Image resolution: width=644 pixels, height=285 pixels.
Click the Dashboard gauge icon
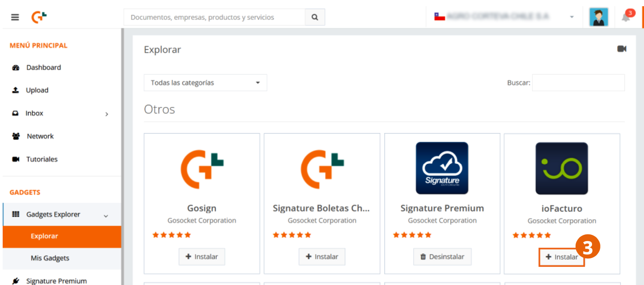coord(16,67)
